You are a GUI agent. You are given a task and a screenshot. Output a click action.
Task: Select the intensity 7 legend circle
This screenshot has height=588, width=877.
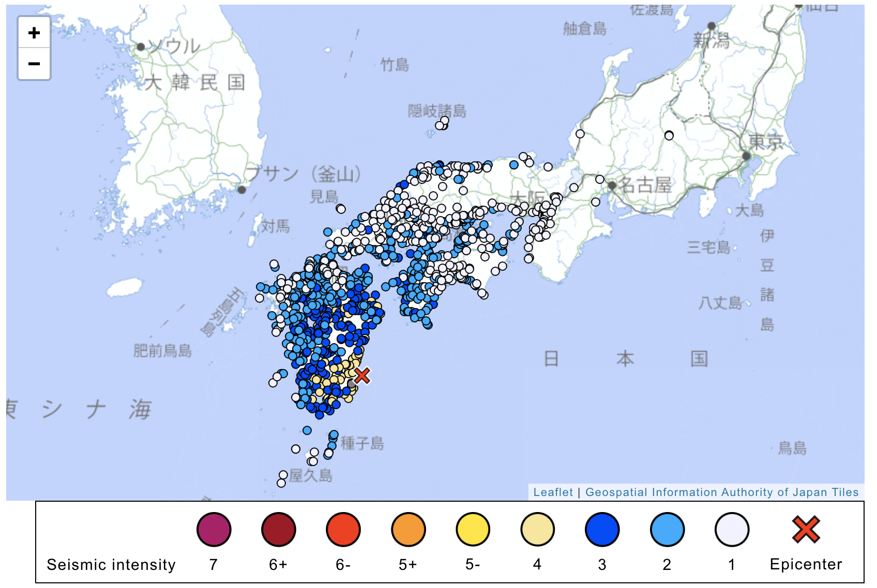pyautogui.click(x=214, y=529)
